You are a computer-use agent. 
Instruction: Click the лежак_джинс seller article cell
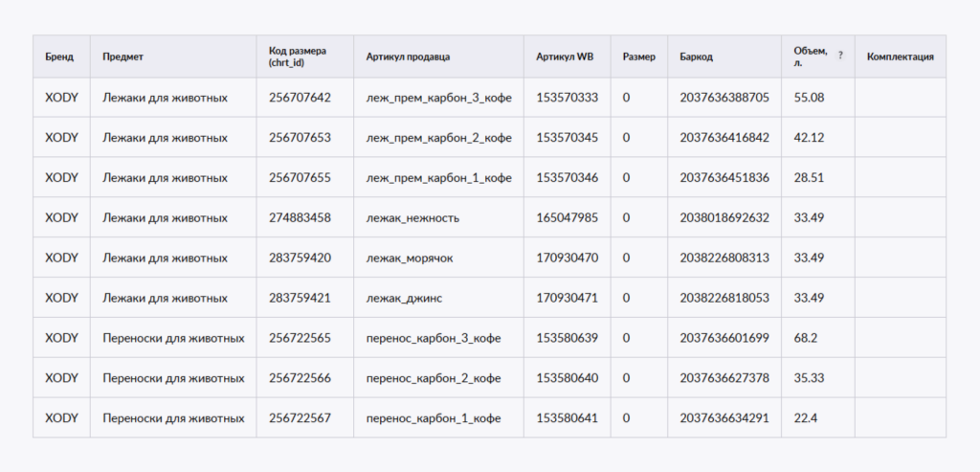[x=404, y=299]
